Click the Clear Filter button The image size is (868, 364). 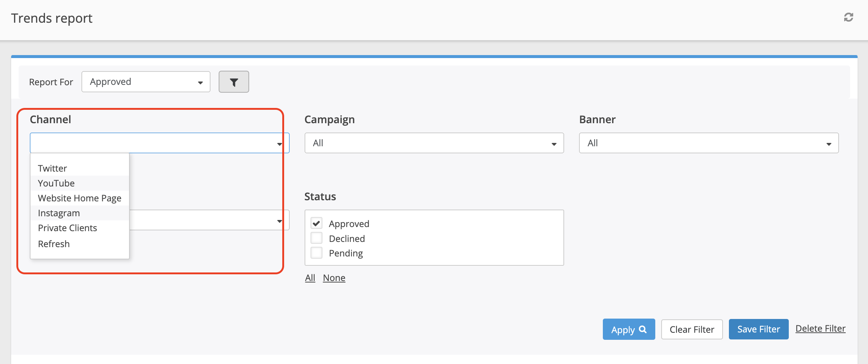point(692,329)
